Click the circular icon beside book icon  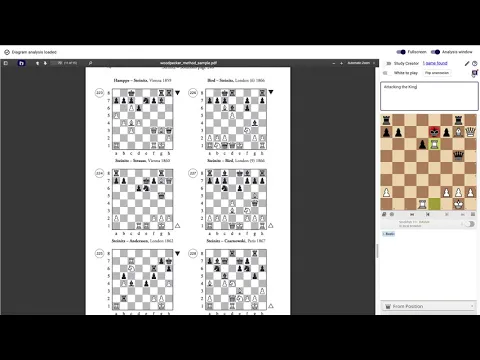[392, 214]
